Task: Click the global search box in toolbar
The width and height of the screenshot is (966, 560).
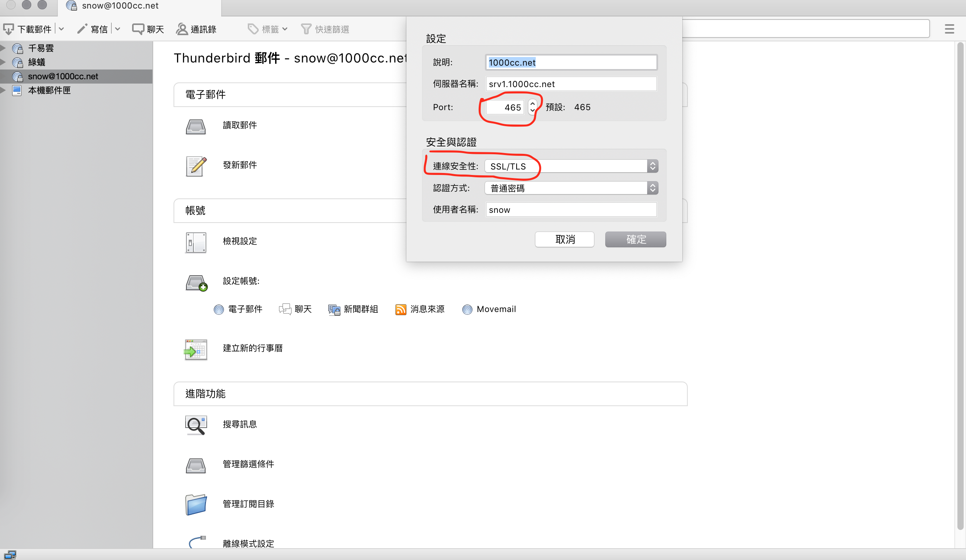Action: point(806,29)
